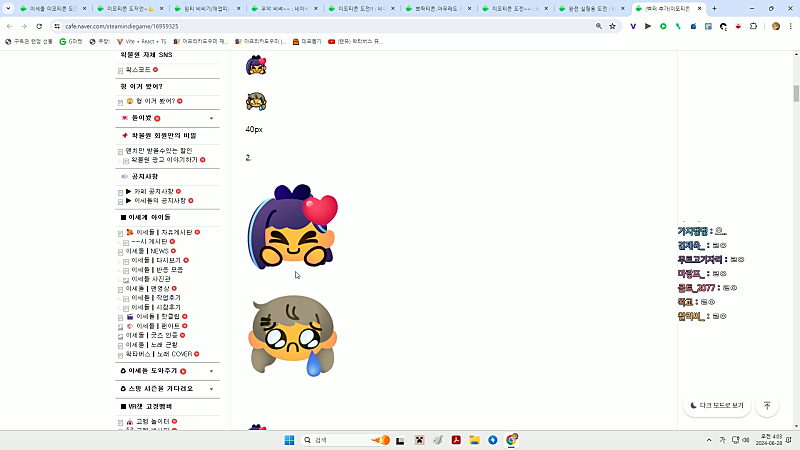Open the 왁물원 광고 이야기하기 board
This screenshot has height=450, width=800.
click(164, 160)
